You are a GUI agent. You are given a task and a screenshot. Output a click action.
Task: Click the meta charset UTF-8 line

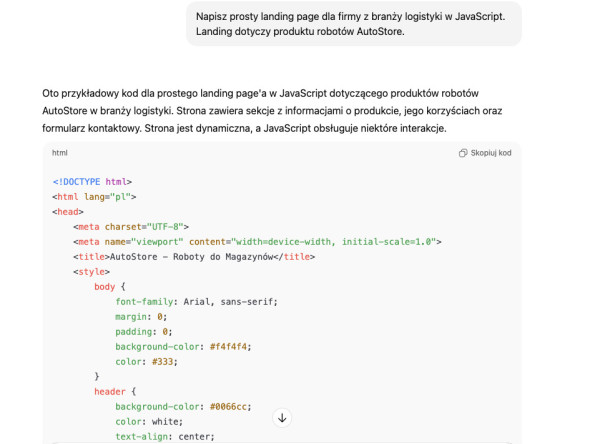point(131,227)
